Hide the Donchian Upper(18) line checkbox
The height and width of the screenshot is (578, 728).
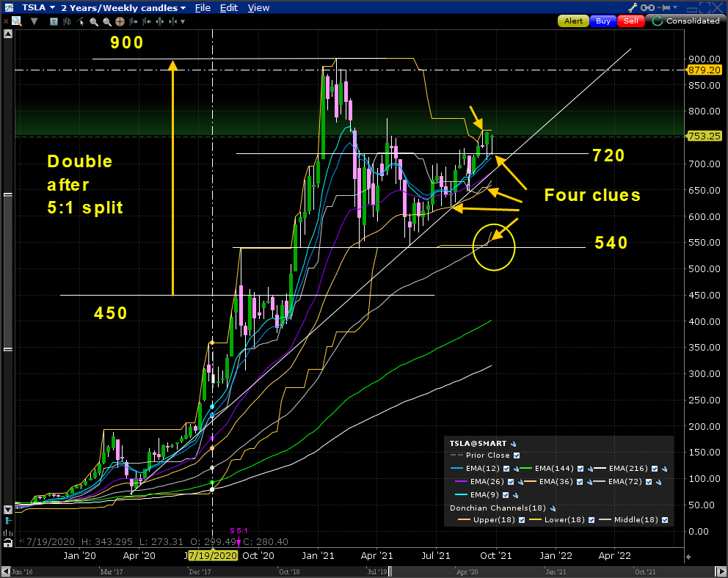(522, 520)
